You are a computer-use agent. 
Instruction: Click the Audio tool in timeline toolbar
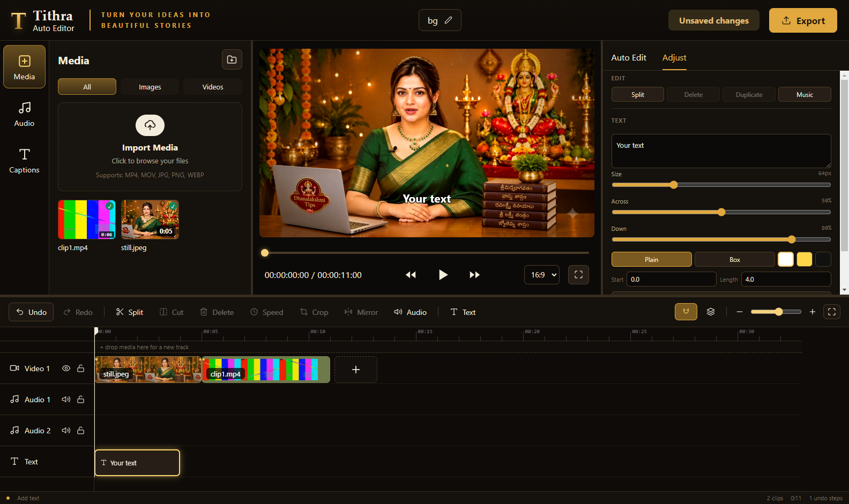[410, 312]
